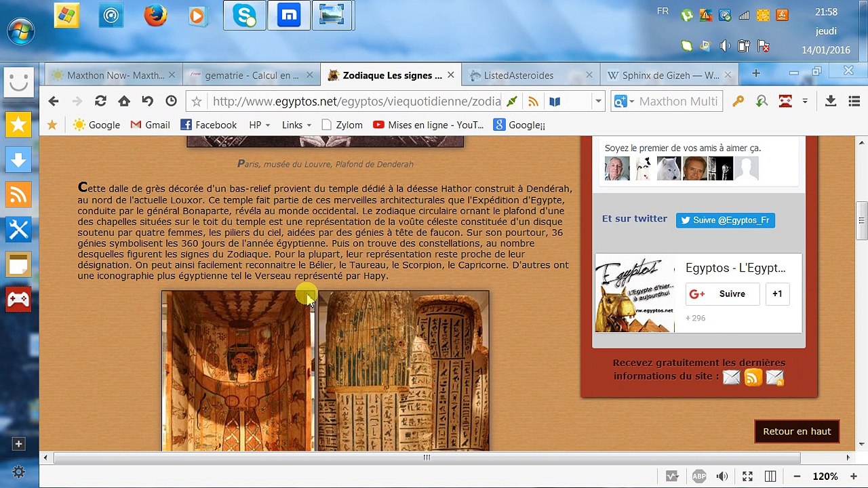
Task: Expand the toolbar extensions arrow
Action: [x=805, y=102]
